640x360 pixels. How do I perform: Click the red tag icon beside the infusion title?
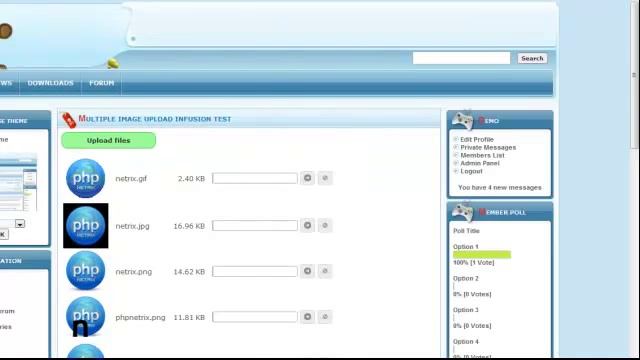point(69,120)
